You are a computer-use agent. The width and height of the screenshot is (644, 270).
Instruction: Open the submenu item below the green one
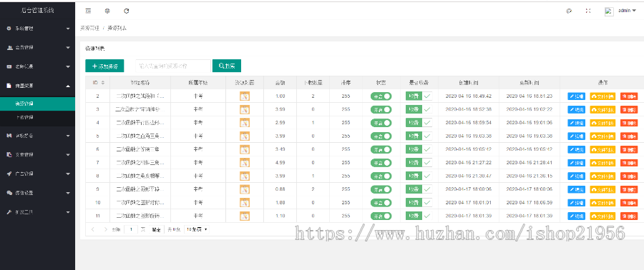(x=37, y=118)
